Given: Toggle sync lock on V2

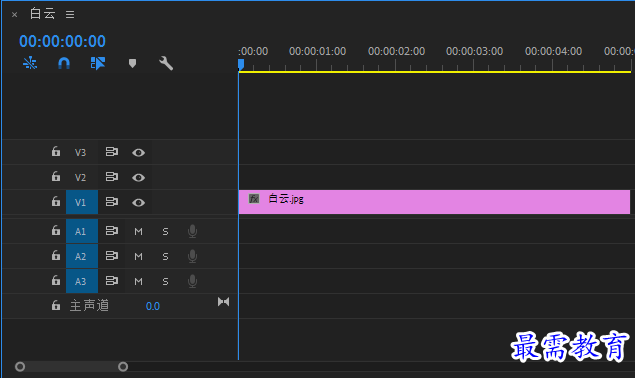Looking at the screenshot, I should point(112,177).
